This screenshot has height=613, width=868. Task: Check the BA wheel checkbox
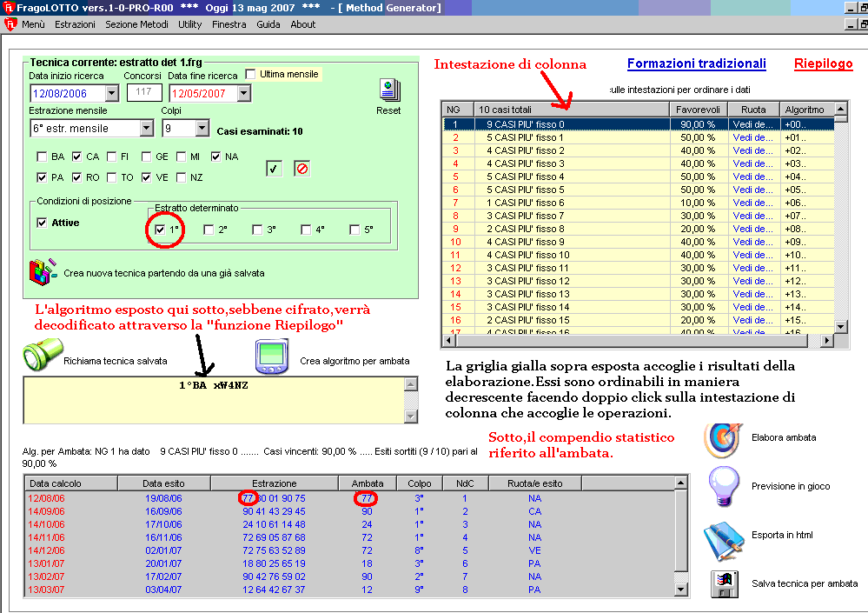42,157
